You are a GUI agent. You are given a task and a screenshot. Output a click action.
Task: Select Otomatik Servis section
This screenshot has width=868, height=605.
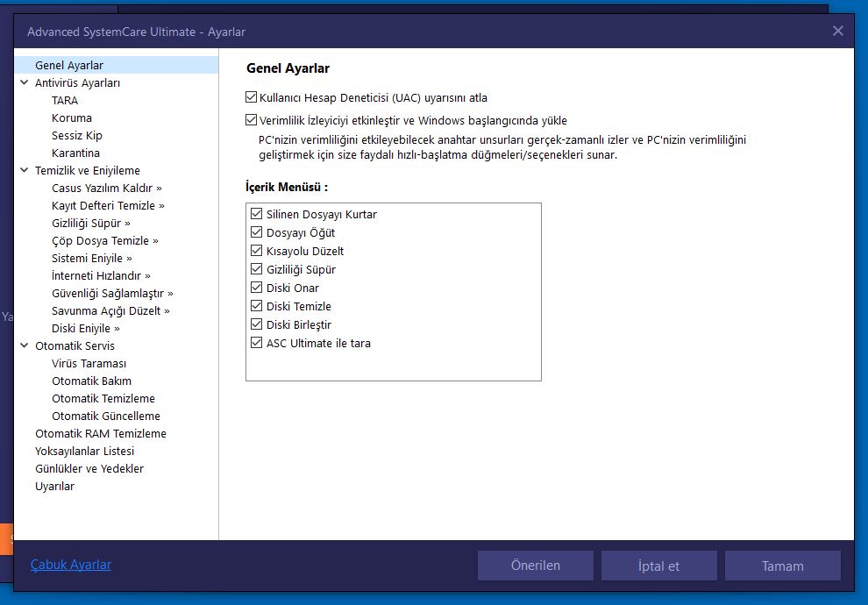[75, 346]
